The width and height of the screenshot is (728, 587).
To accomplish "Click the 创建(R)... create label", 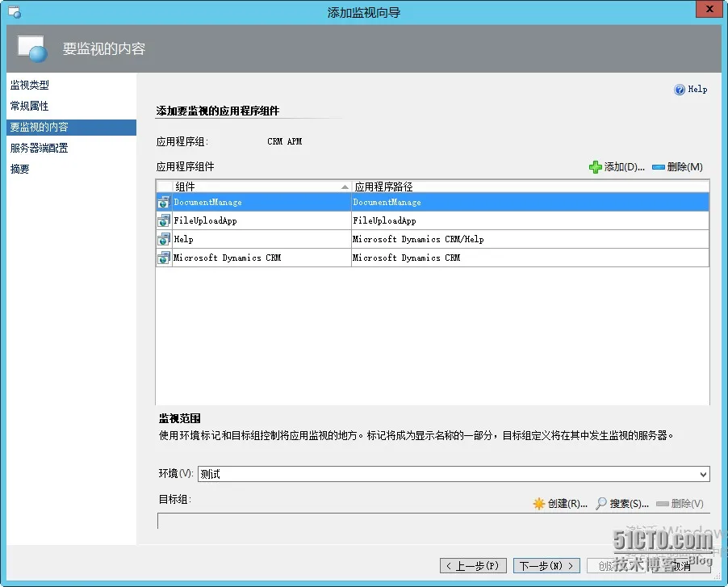I will click(x=568, y=503).
